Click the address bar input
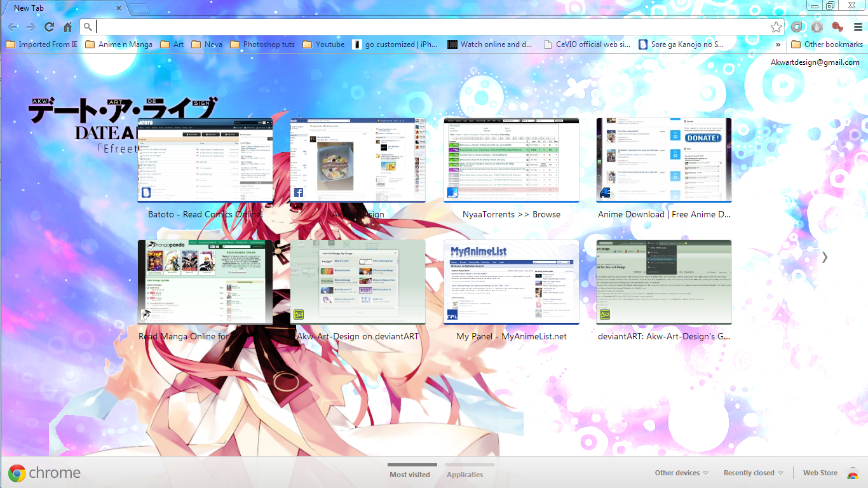This screenshot has width=868, height=488. click(x=432, y=27)
